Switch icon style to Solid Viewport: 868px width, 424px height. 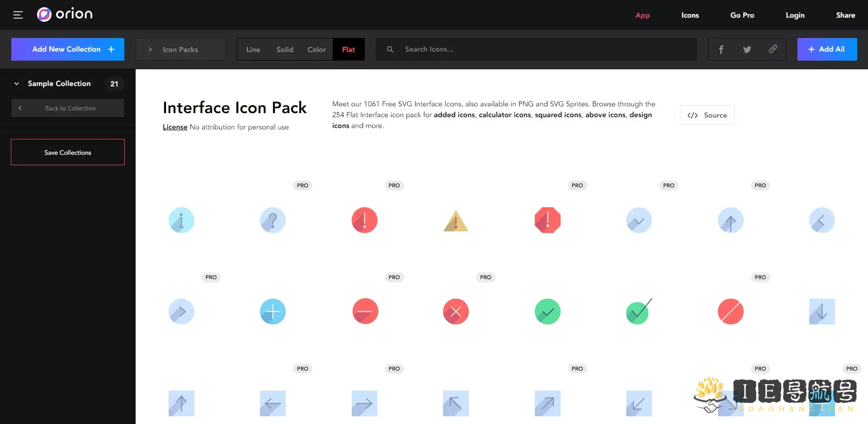tap(284, 49)
